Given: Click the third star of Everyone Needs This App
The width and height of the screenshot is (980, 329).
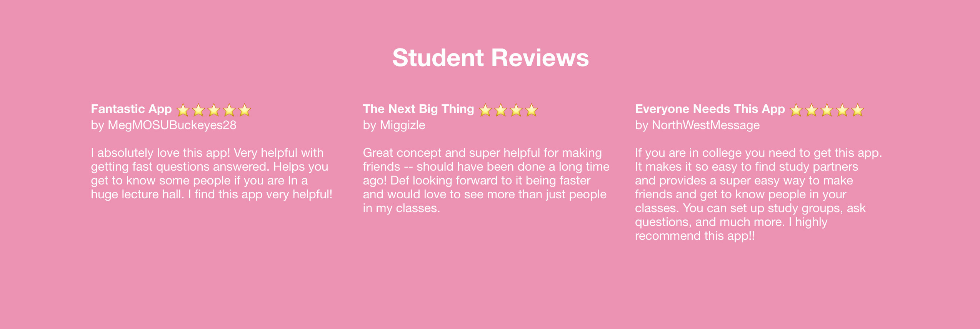Looking at the screenshot, I should click(827, 110).
